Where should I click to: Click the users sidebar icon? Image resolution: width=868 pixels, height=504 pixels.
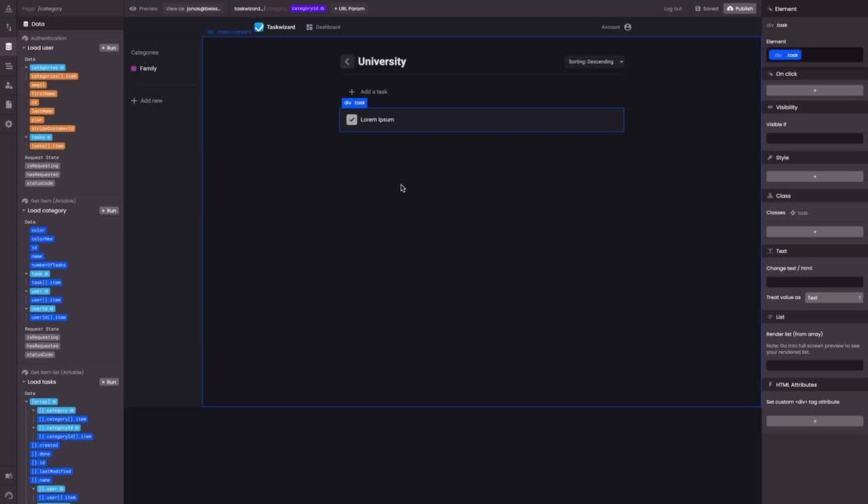[9, 84]
